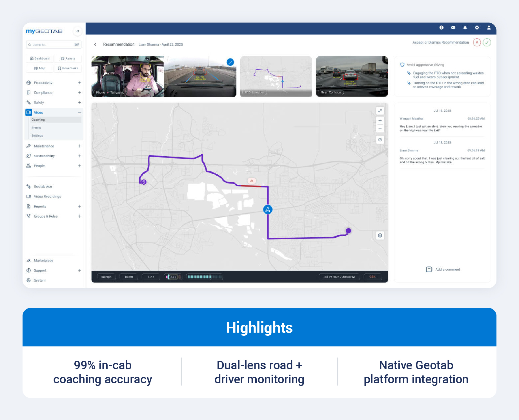The image size is (519, 420).
Task: Click the -35K value in the status strip
Action: point(372,277)
